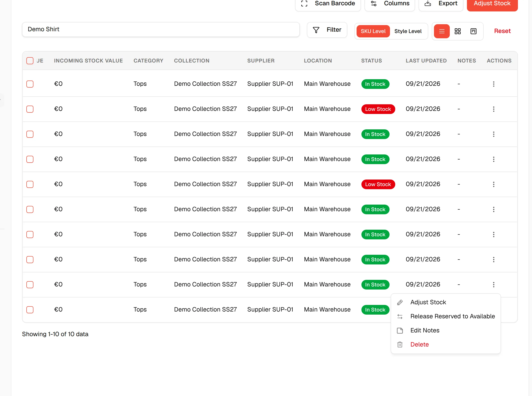
Task: Open the Filter funnel button
Action: coord(327,30)
